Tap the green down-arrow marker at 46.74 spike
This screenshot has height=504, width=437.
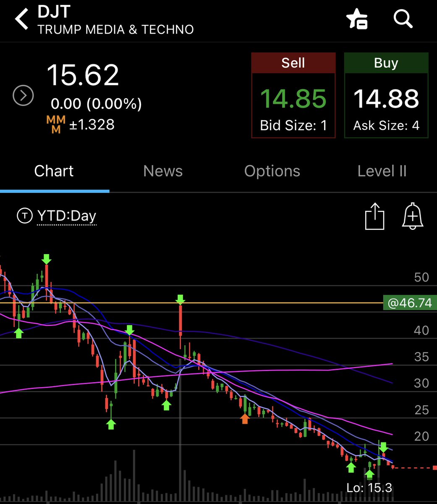coord(181,299)
